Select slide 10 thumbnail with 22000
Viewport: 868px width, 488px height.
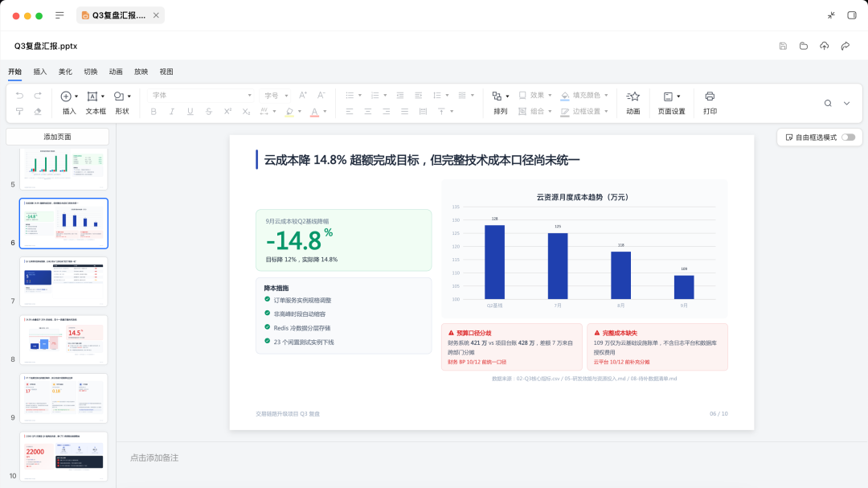63,457
